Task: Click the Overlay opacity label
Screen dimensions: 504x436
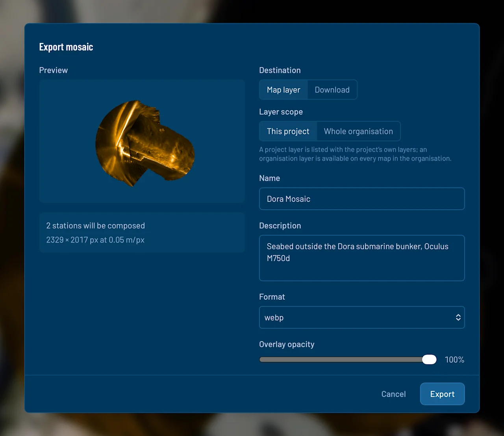Action: tap(287, 344)
